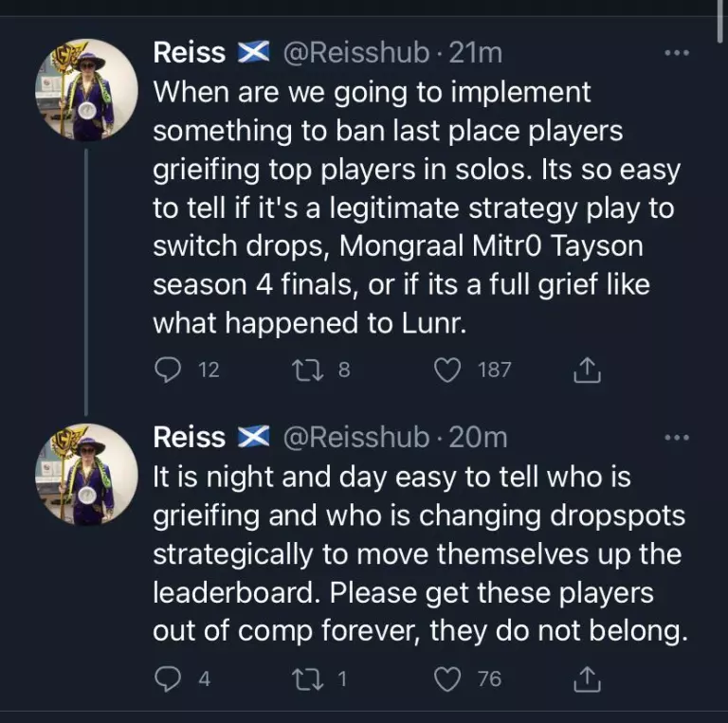
Task: Open the more options menu on first tweet
Action: tap(677, 53)
